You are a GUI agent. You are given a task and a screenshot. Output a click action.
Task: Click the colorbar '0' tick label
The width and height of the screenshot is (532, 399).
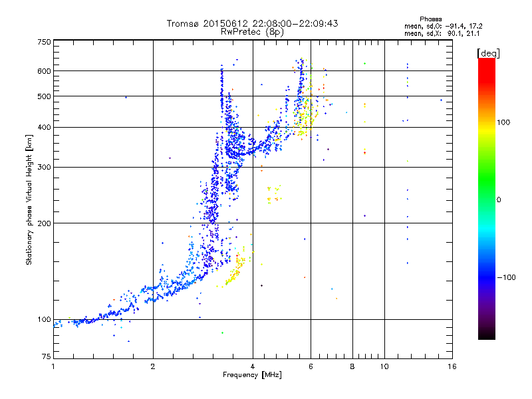(x=499, y=200)
